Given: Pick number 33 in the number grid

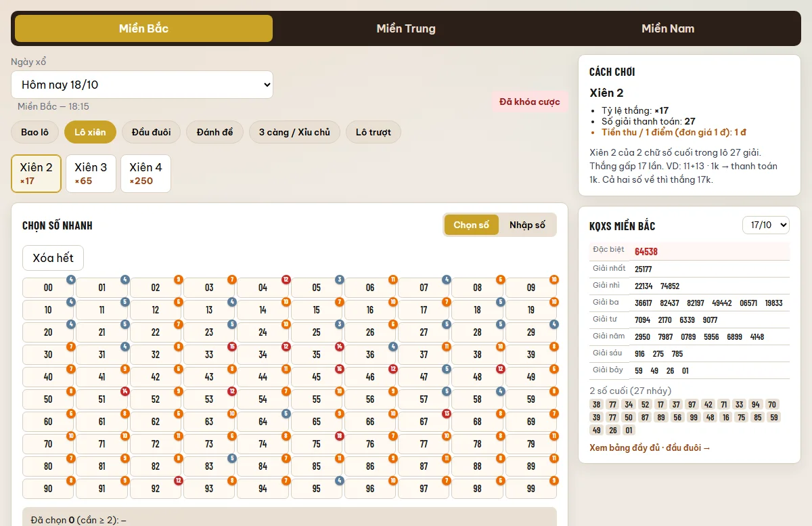Looking at the screenshot, I should [x=209, y=355].
